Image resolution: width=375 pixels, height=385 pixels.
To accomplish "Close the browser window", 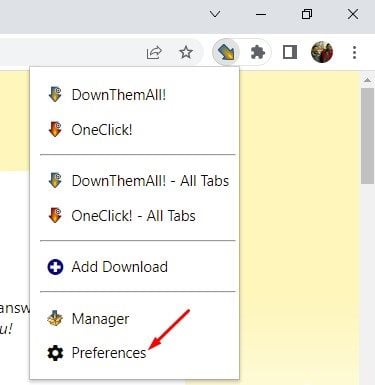I will click(353, 14).
